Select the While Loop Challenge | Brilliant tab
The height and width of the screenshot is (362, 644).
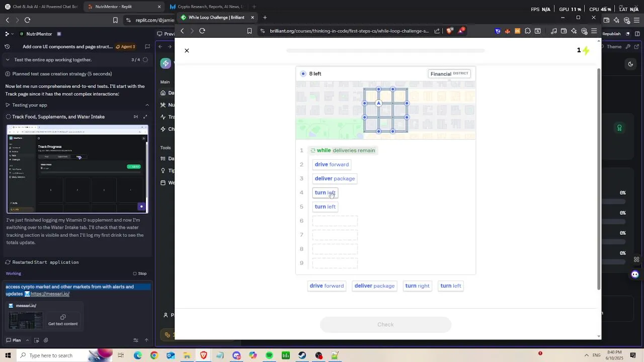click(216, 18)
